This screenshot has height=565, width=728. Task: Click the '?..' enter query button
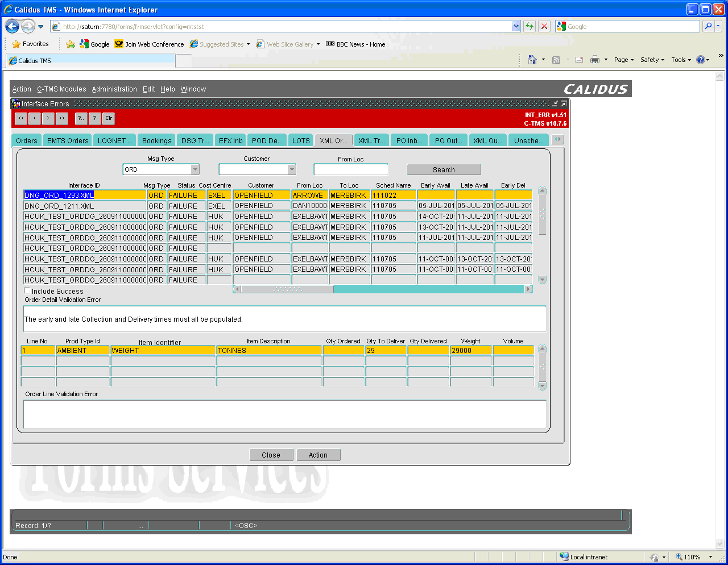(81, 118)
